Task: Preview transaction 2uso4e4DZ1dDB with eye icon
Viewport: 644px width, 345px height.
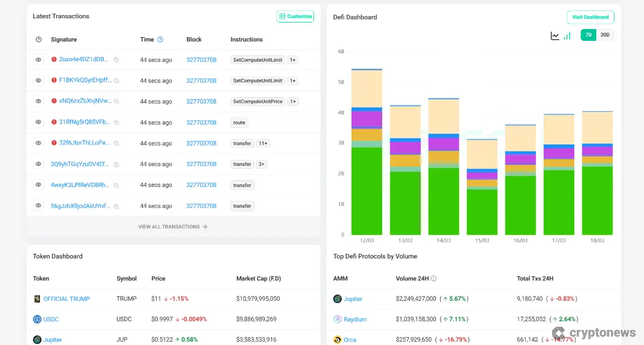Action: pos(39,60)
